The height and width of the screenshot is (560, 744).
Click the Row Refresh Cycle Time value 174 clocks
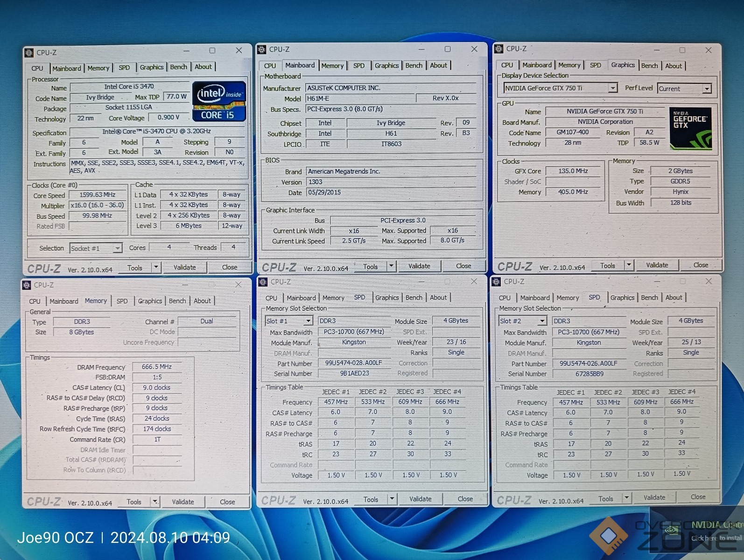pyautogui.click(x=157, y=429)
